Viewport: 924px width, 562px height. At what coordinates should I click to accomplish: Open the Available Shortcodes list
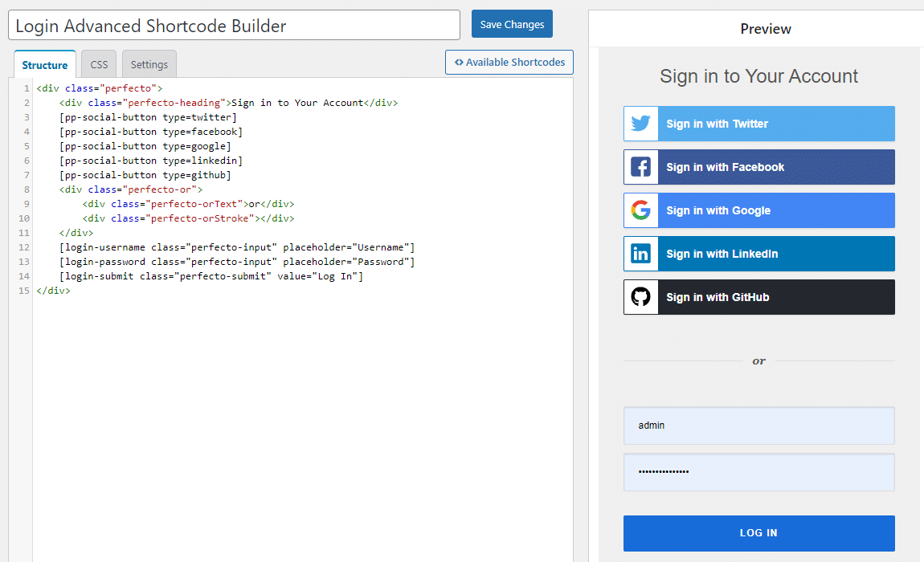point(509,63)
